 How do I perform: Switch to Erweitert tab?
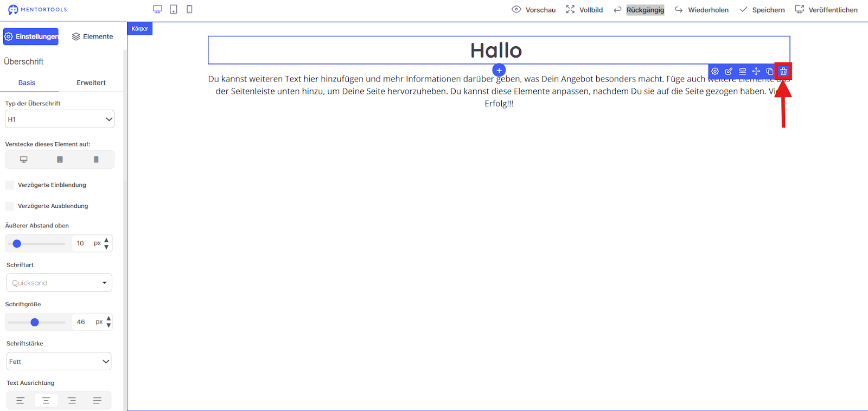coord(91,83)
